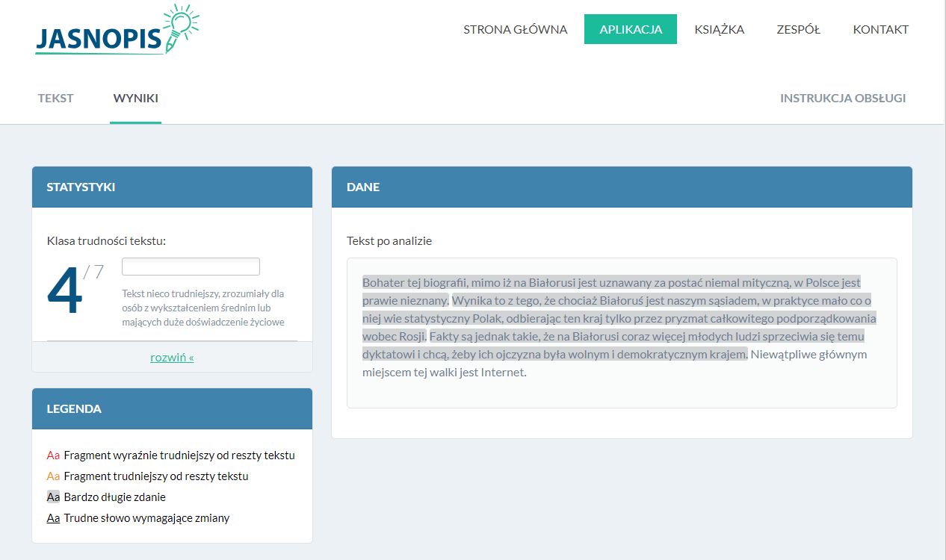Click the gray highlighted Aa long-sentence sample
Image resolution: width=946 pixels, height=560 pixels.
point(53,497)
